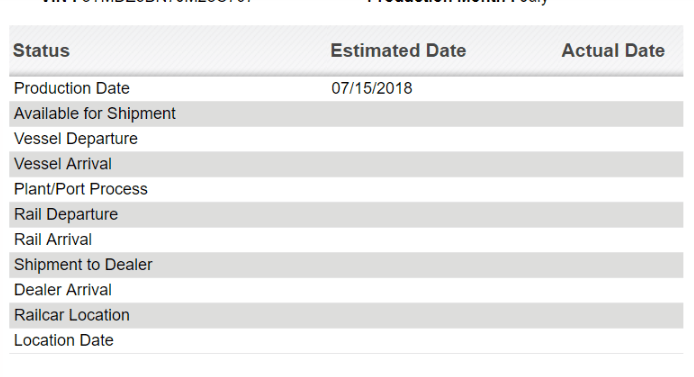694x377 pixels.
Task: Click the Actual Date column header
Action: click(613, 51)
